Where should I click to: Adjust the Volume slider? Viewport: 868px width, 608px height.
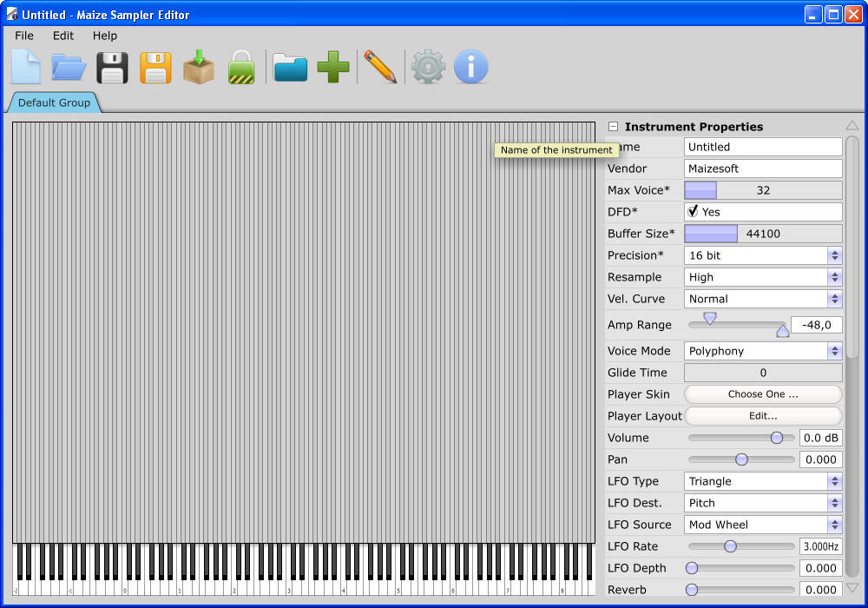click(x=775, y=438)
